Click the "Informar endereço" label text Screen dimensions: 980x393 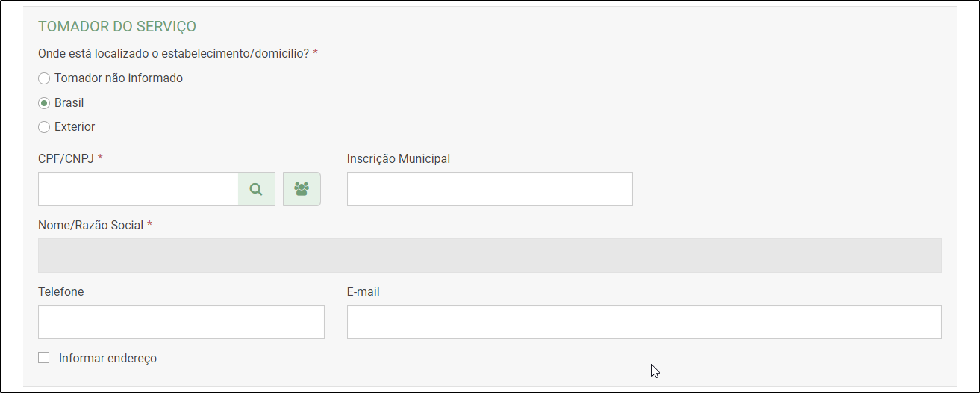(x=107, y=358)
